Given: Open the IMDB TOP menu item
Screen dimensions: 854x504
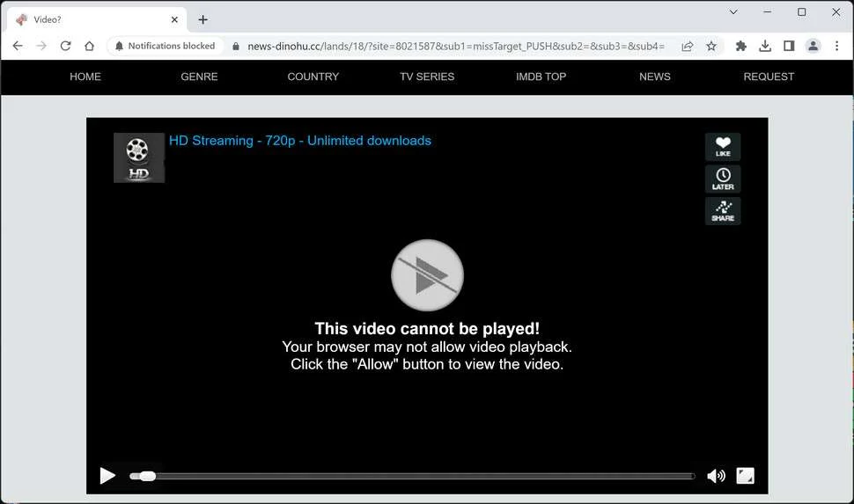Looking at the screenshot, I should click(541, 77).
